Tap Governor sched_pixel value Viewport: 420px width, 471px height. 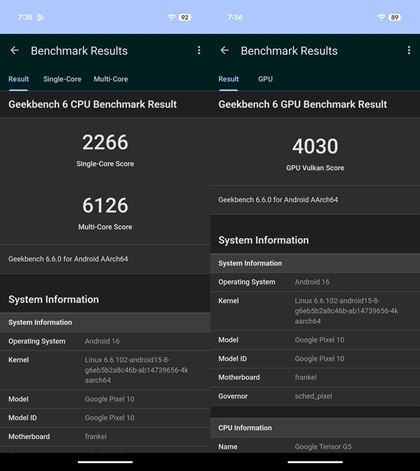313,396
